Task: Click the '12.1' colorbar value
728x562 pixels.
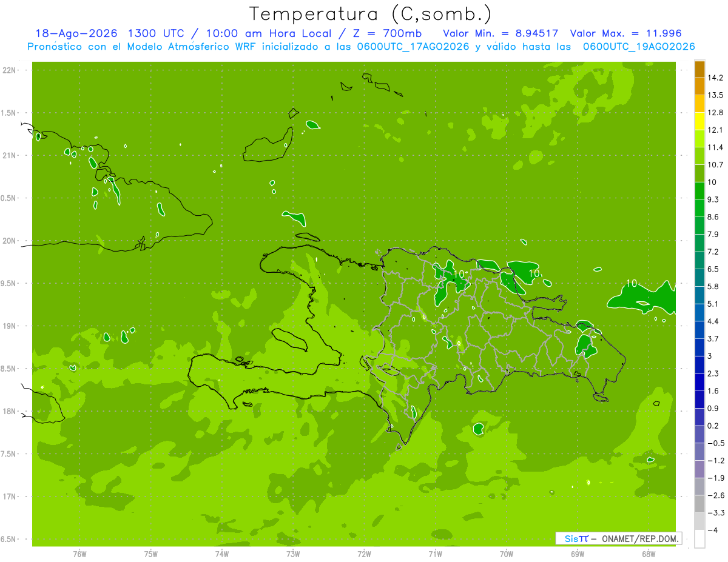Action: pos(715,130)
